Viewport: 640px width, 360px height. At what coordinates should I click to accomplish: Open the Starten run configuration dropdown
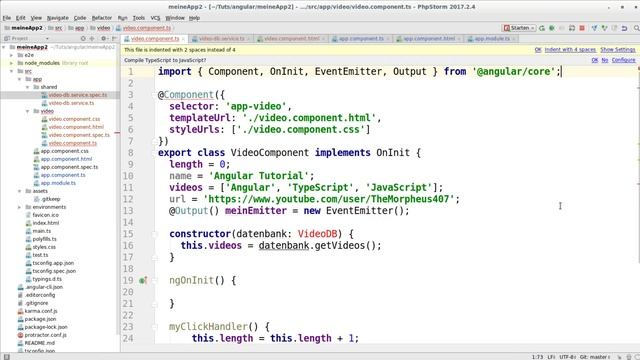[519, 28]
